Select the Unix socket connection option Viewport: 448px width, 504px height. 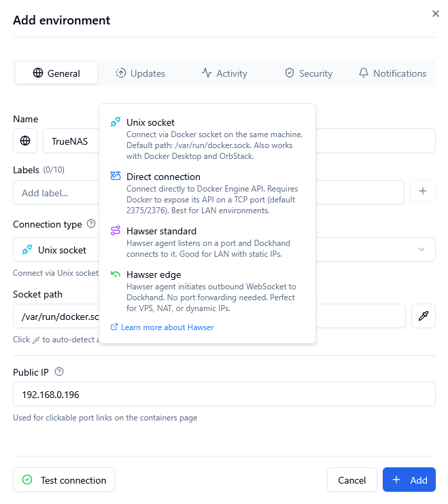point(150,123)
